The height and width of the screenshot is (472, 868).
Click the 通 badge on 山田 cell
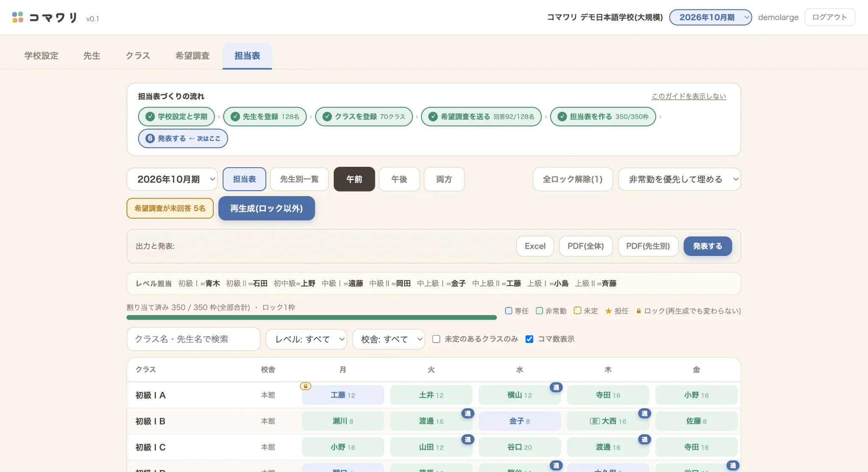coord(467,439)
